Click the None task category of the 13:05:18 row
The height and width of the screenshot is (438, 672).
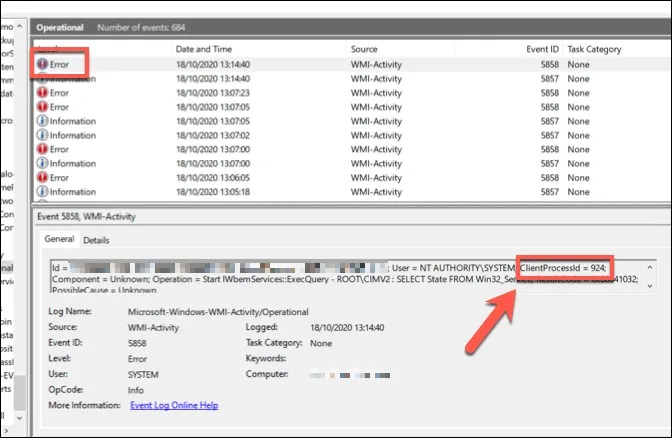point(579,192)
